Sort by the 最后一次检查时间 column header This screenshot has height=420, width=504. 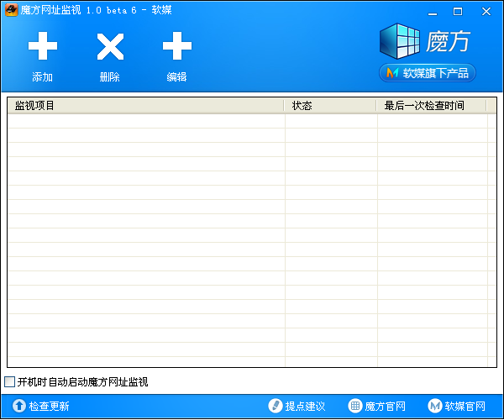click(x=432, y=105)
